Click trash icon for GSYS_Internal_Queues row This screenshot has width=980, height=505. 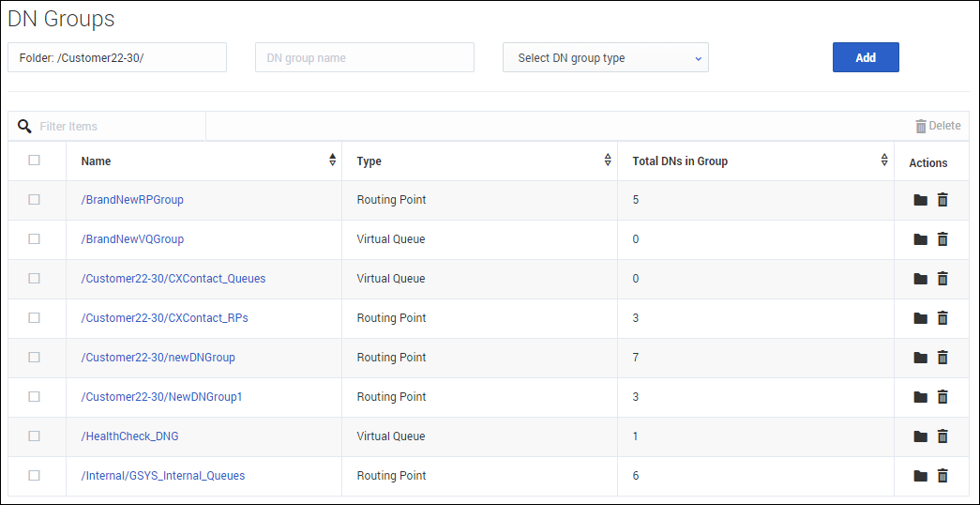(x=942, y=476)
